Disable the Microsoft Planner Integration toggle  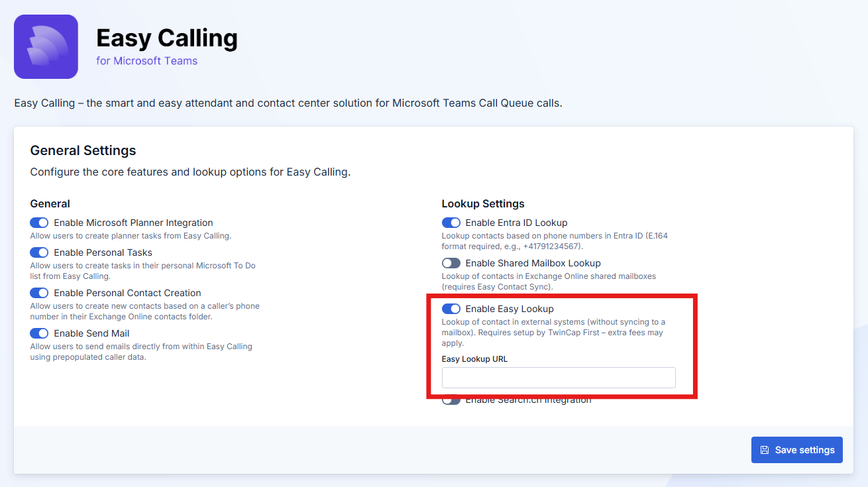pos(39,223)
